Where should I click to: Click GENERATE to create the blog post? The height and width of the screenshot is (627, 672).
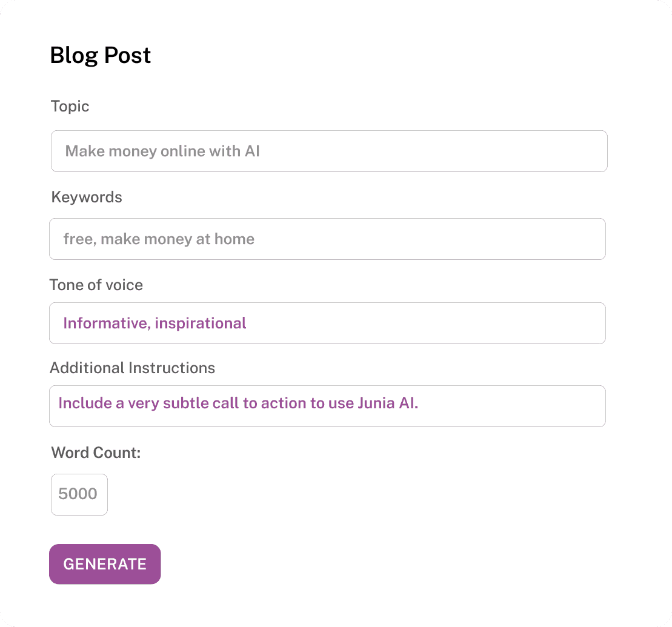(104, 564)
